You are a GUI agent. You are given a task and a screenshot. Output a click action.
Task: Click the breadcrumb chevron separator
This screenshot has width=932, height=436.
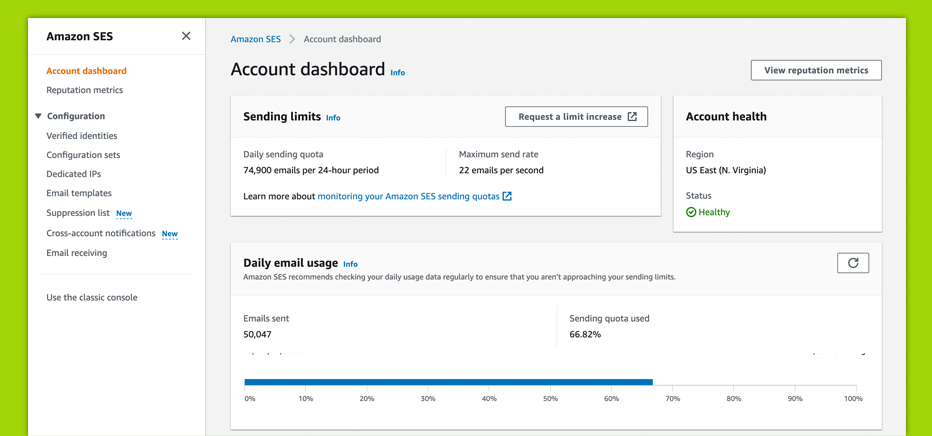point(292,39)
